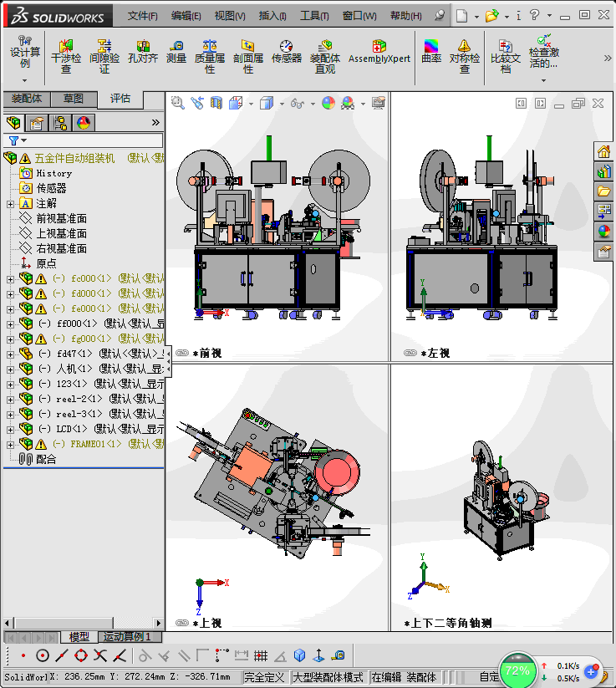Open the 剖面属性 section properties tool
The width and height of the screenshot is (616, 688).
point(248,57)
